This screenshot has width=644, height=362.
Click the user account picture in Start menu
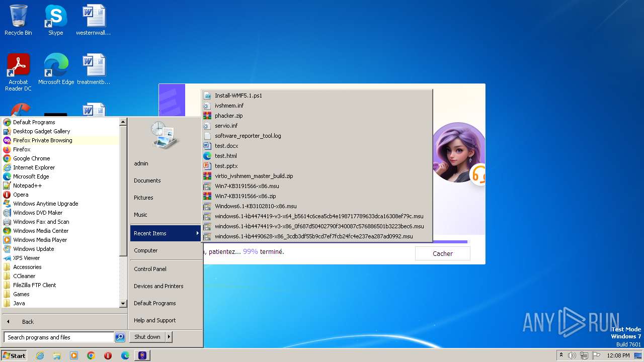[165, 135]
